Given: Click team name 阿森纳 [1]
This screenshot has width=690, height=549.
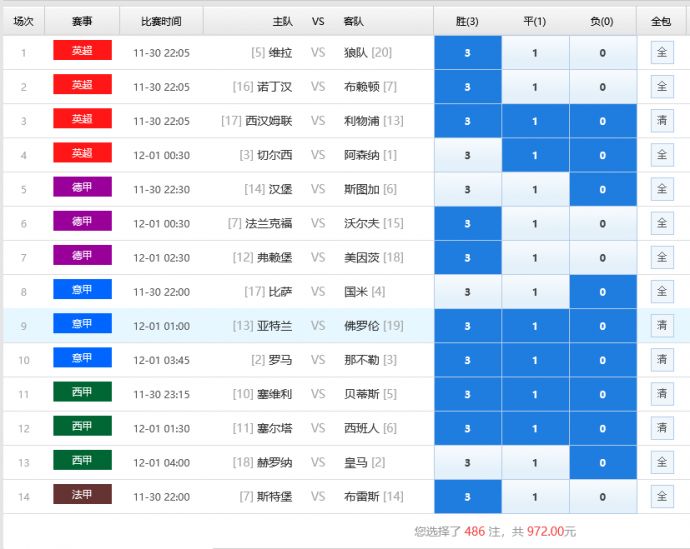Looking at the screenshot, I should (370, 155).
